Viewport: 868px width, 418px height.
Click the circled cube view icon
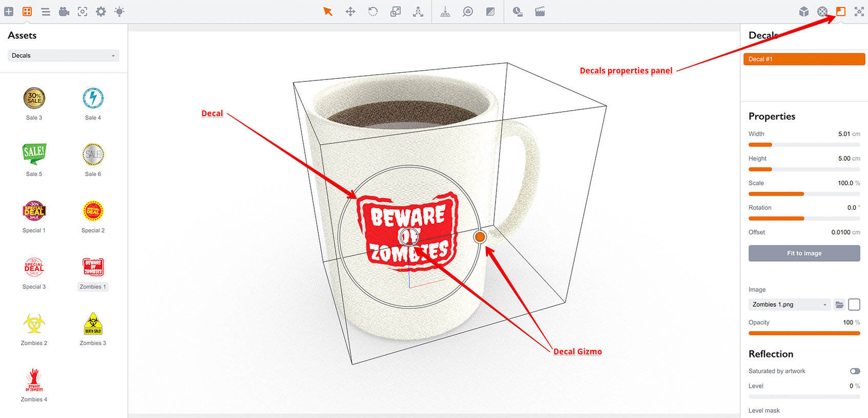[468, 11]
